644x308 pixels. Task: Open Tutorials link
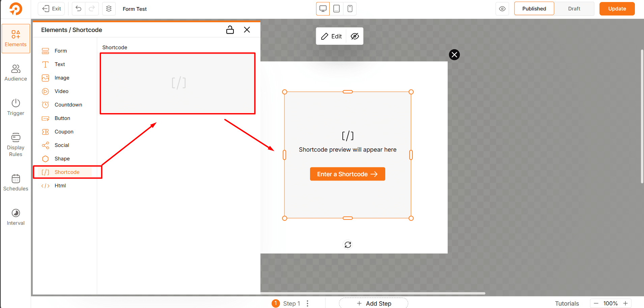567,303
